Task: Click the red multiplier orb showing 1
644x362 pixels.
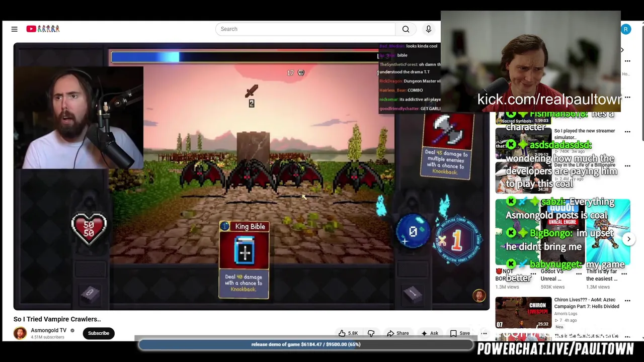Action: click(x=457, y=240)
